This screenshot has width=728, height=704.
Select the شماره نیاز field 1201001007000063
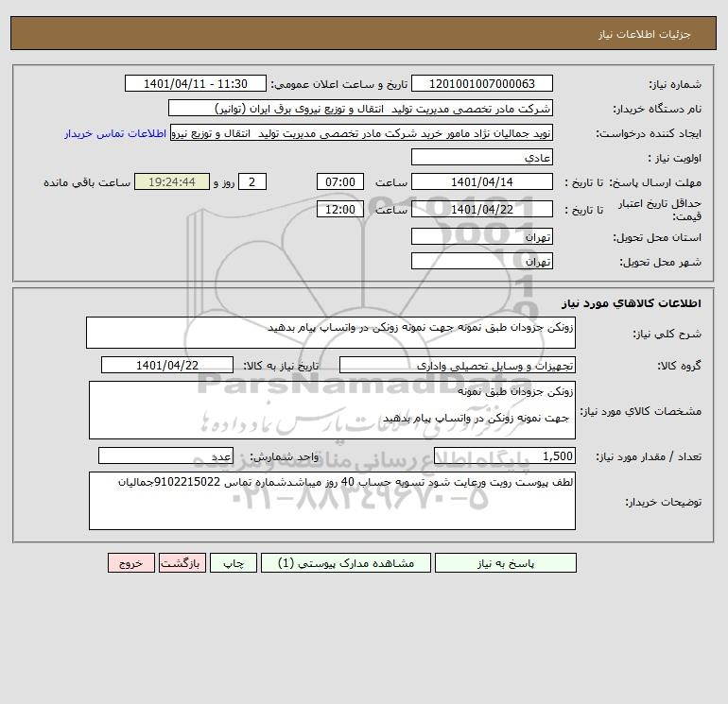(x=482, y=83)
